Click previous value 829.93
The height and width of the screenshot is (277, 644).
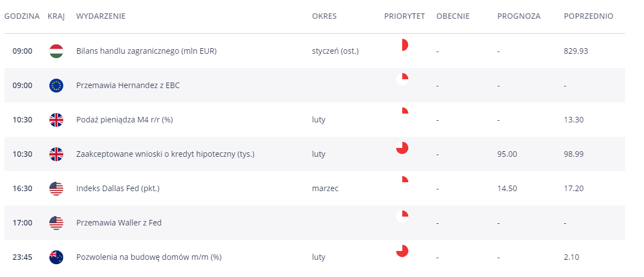coord(576,52)
